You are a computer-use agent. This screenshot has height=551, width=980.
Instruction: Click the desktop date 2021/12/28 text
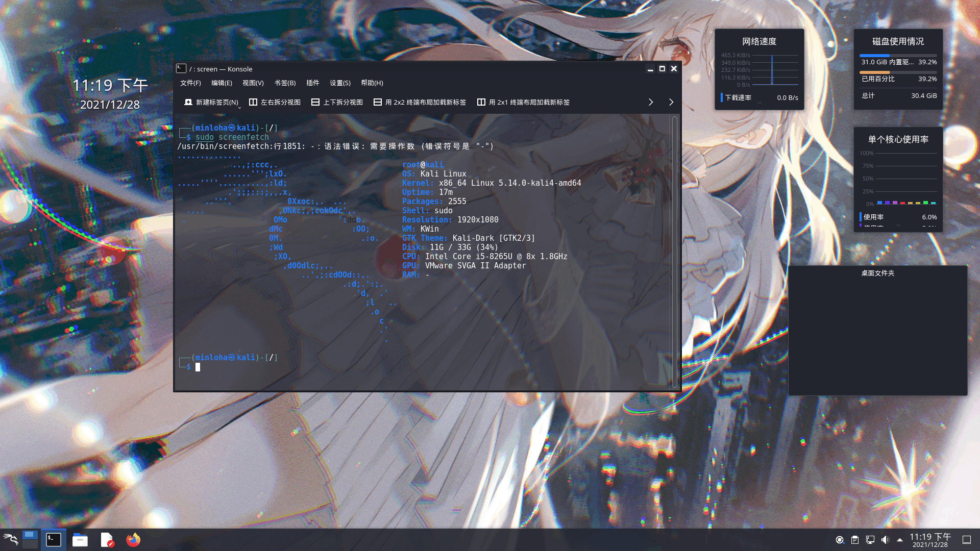pos(110,105)
